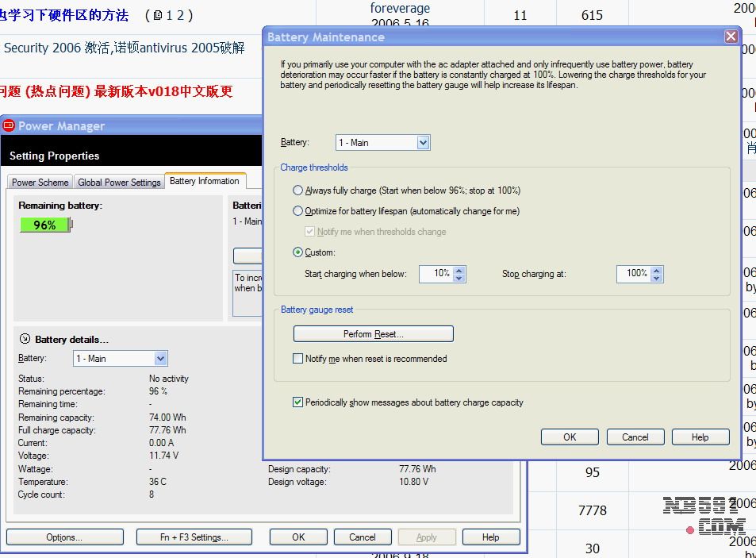
Task: Click the Start charging when below field
Action: 436,274
